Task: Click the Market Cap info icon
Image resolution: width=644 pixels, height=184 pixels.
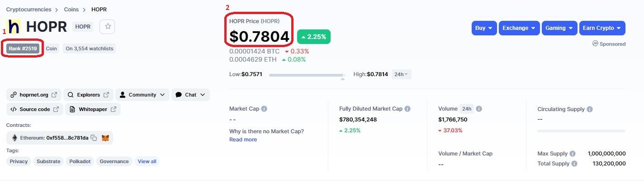Action: click(x=264, y=109)
